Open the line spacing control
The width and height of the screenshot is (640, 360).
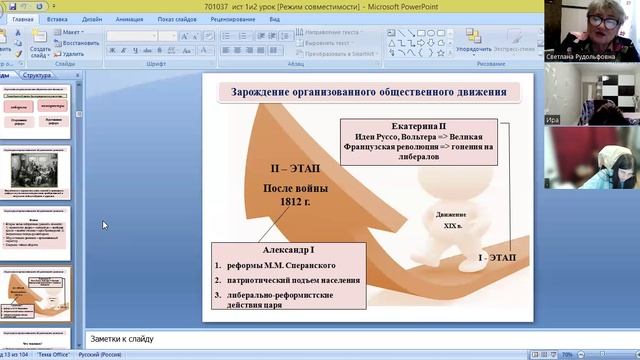click(286, 36)
